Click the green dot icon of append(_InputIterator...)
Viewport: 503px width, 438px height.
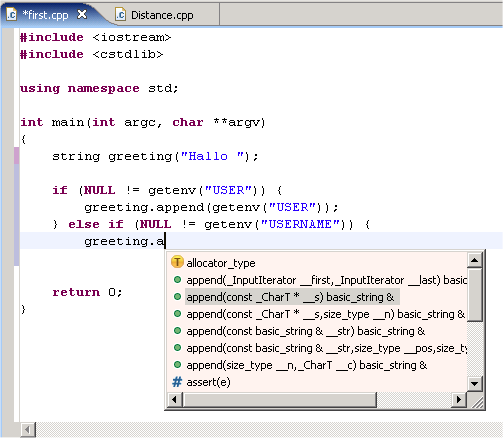pos(177,280)
